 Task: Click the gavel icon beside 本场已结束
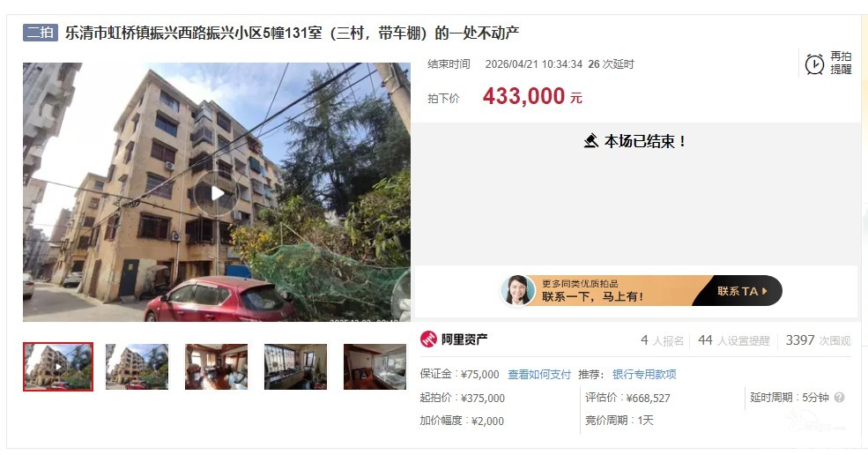point(591,141)
